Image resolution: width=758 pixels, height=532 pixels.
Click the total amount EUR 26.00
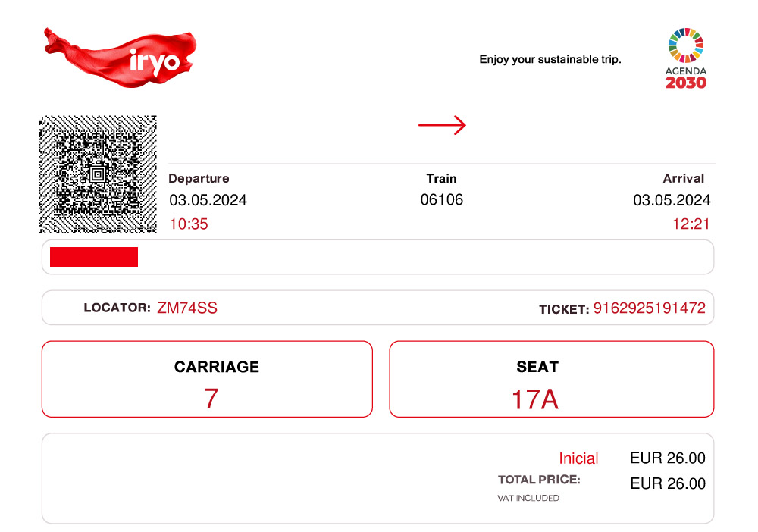(668, 483)
